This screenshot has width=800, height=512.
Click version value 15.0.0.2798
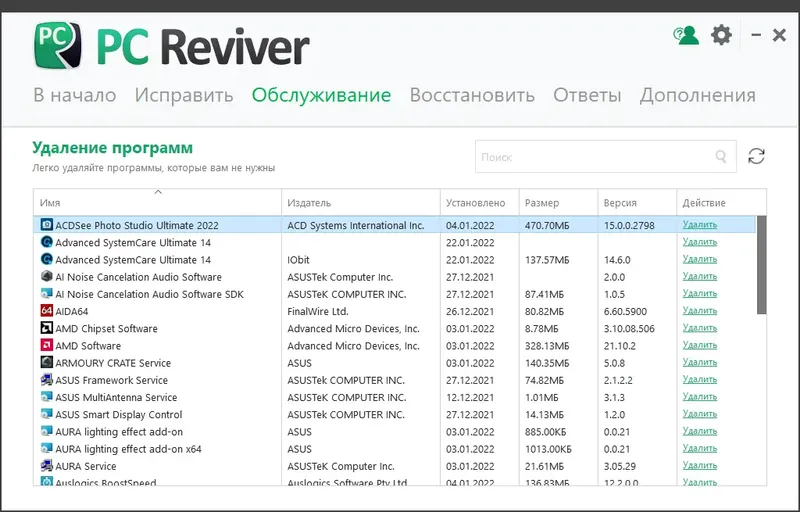point(629,225)
